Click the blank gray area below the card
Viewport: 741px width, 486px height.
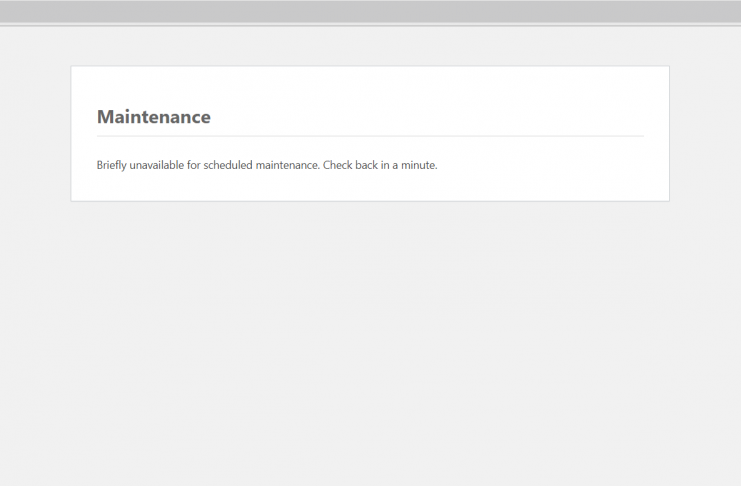[x=370, y=340]
